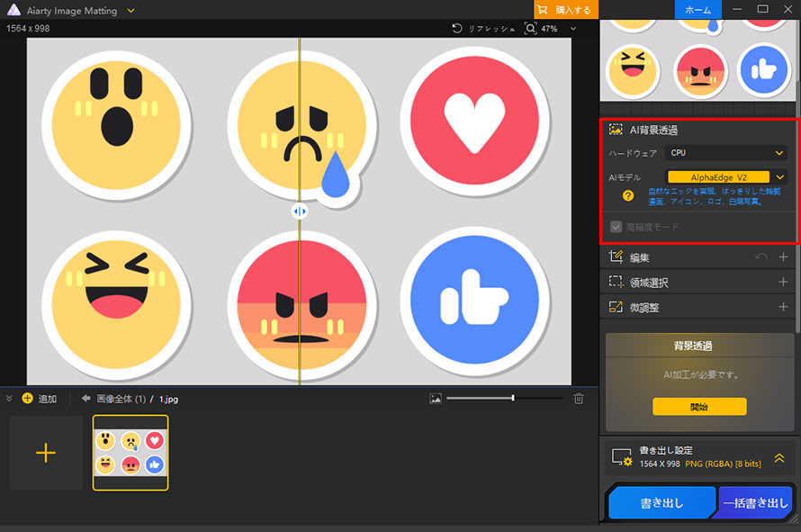This screenshot has width=801, height=532.
Task: Click the 1564 x 998 dimensions text
Action: [28, 29]
